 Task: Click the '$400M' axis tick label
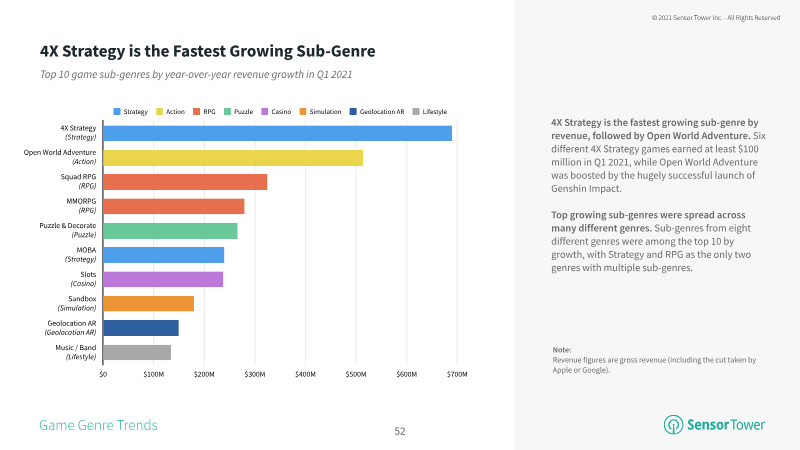pyautogui.click(x=305, y=374)
